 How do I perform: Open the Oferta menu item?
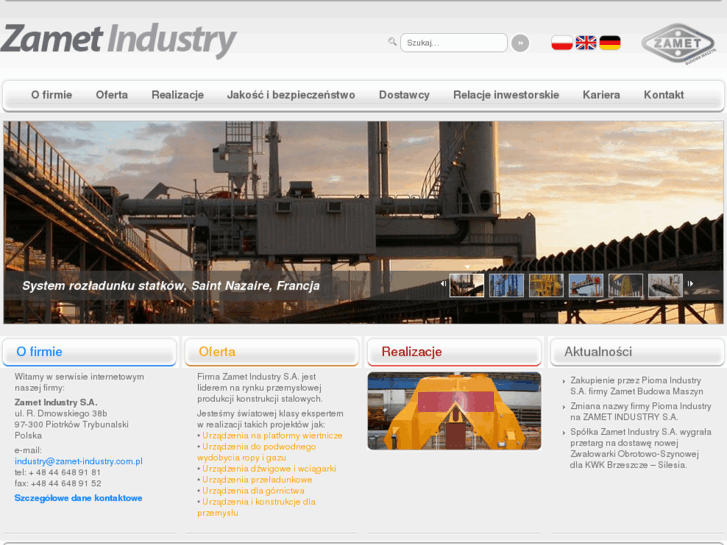112,95
